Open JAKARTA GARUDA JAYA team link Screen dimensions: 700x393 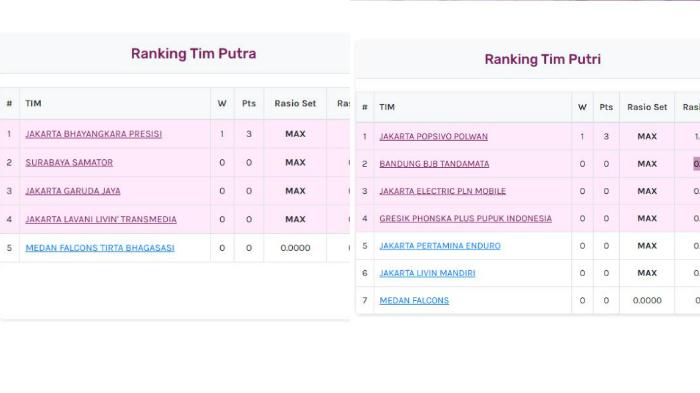click(73, 191)
